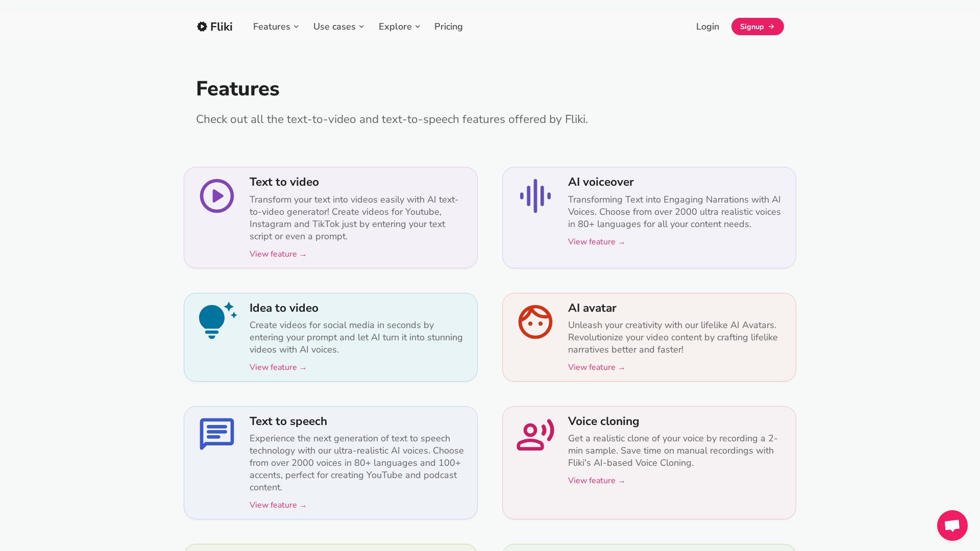980x551 pixels.
Task: Click the Text to video play icon
Action: 216,196
